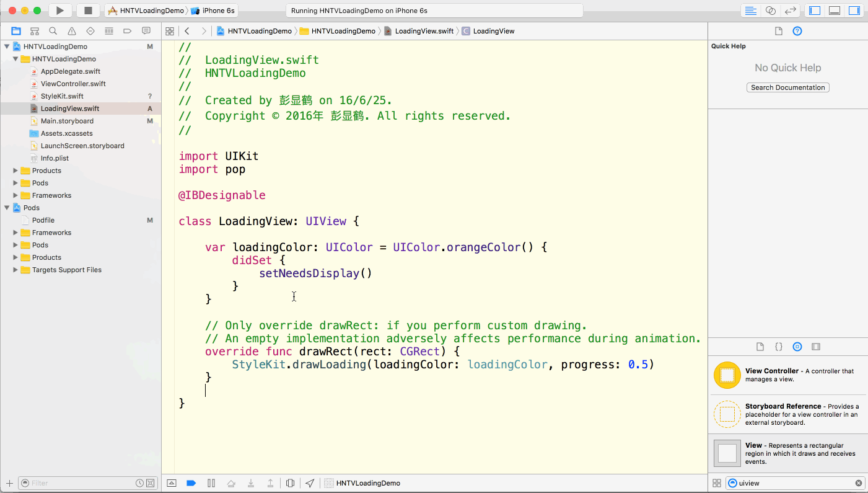Show the File inspector tab
Viewport: 868px width, 493px height.
(779, 31)
